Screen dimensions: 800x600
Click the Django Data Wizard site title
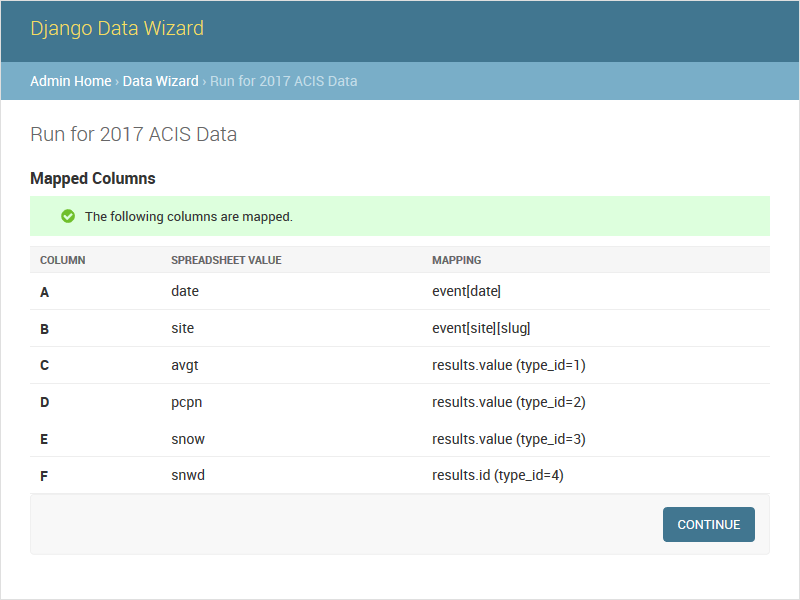117,28
